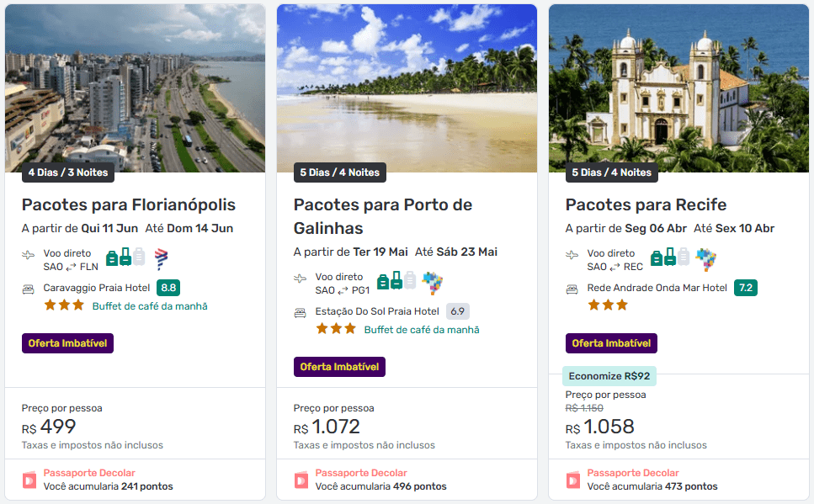The width and height of the screenshot is (814, 504).
Task: Click the bed icon beside Caravaggio Praia Hotel
Action: click(29, 289)
